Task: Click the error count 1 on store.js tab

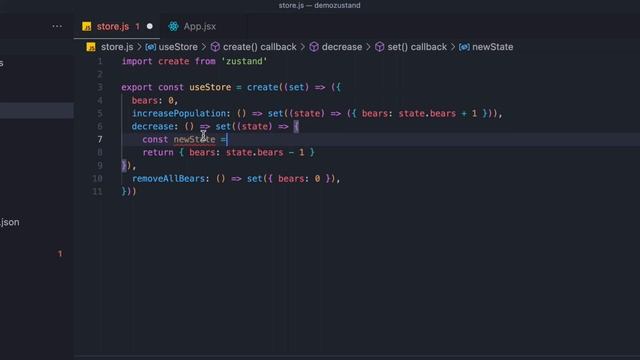Action: click(138, 27)
